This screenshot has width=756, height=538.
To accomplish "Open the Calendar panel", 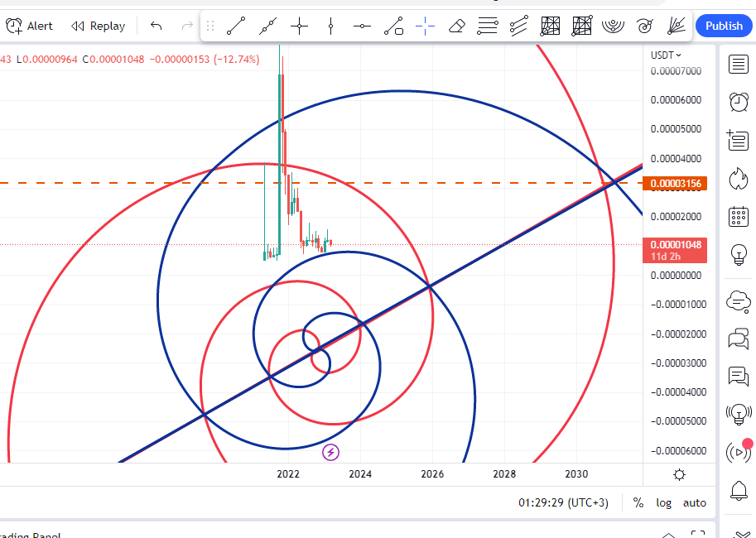I will (x=738, y=217).
